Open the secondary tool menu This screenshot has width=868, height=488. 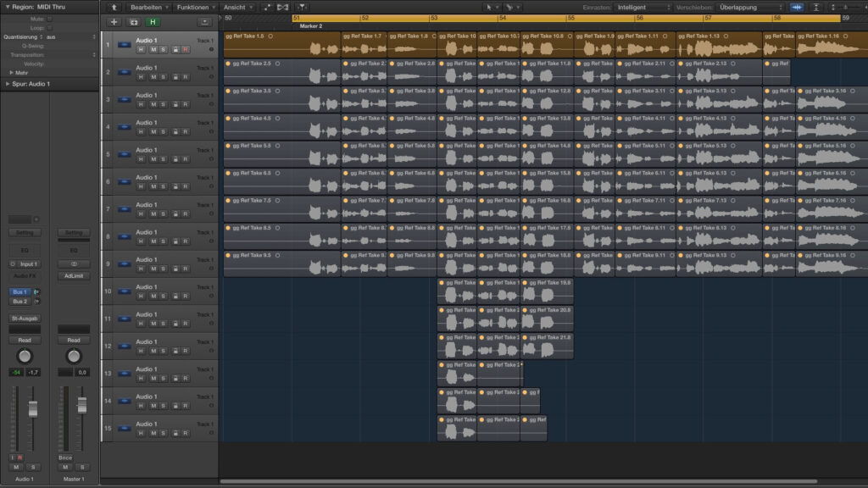[511, 7]
